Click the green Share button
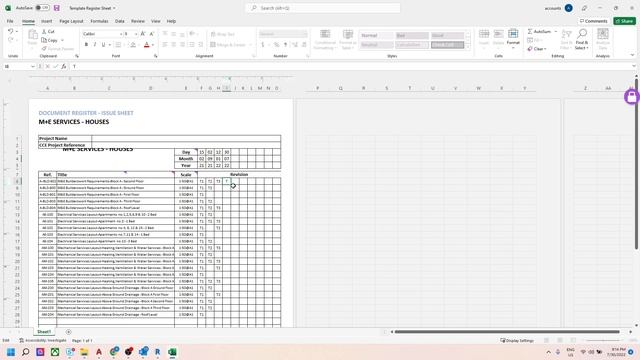Image resolution: width=640 pixels, height=360 pixels. point(624,21)
